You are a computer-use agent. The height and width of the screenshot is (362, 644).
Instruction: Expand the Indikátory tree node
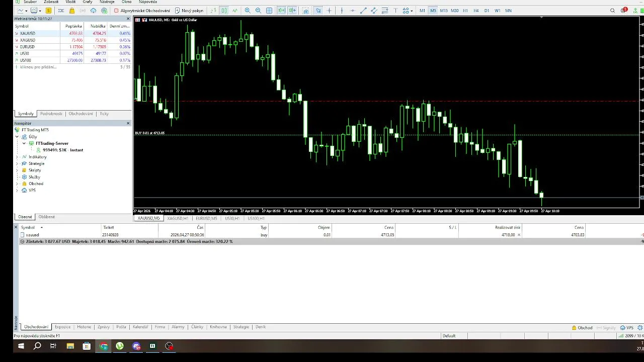17,157
